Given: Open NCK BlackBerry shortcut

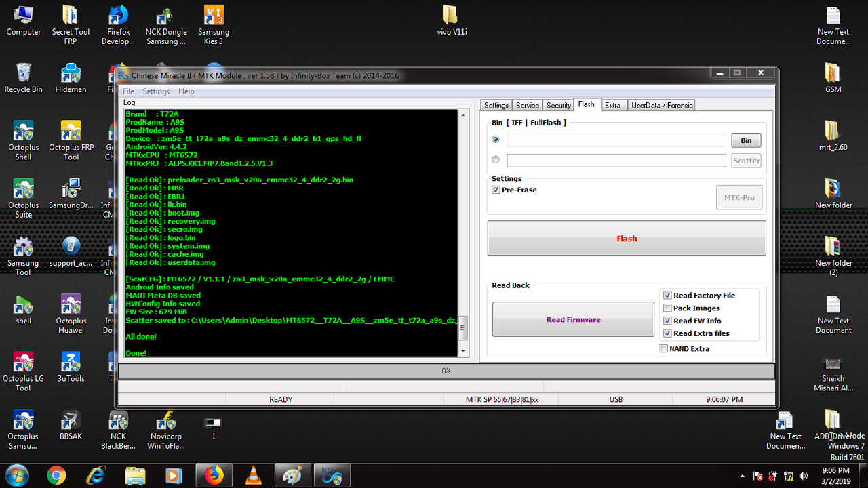Looking at the screenshot, I should point(119,430).
